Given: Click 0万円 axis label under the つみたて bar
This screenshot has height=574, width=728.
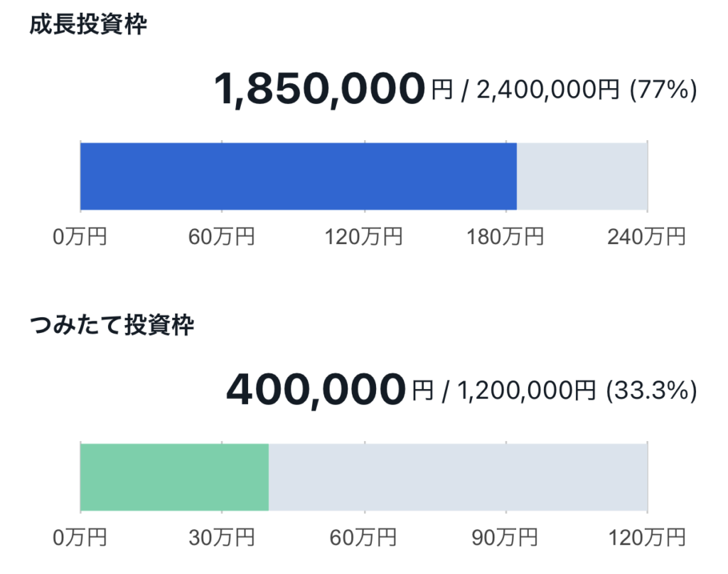Looking at the screenshot, I should [x=80, y=537].
